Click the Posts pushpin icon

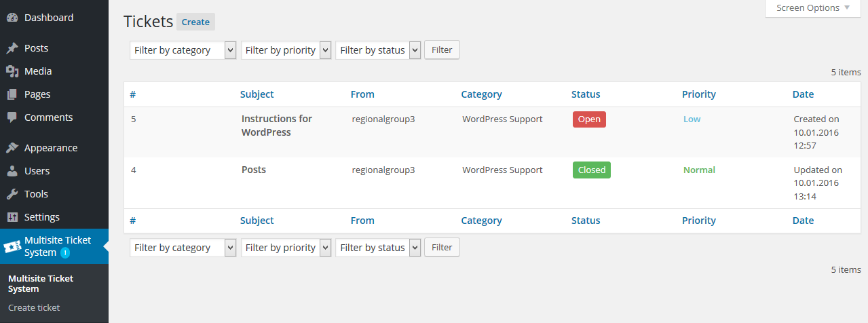pyautogui.click(x=12, y=49)
